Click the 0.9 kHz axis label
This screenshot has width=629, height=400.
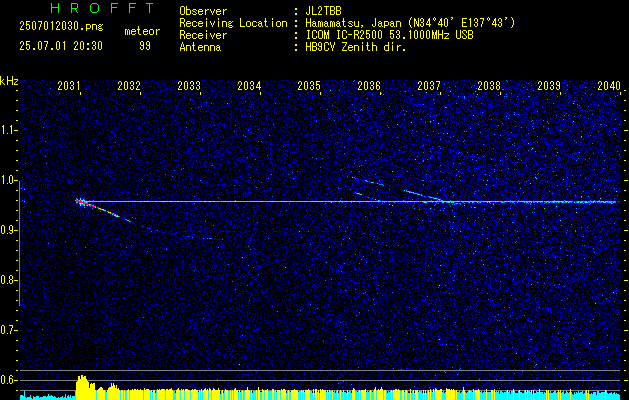pos(8,230)
